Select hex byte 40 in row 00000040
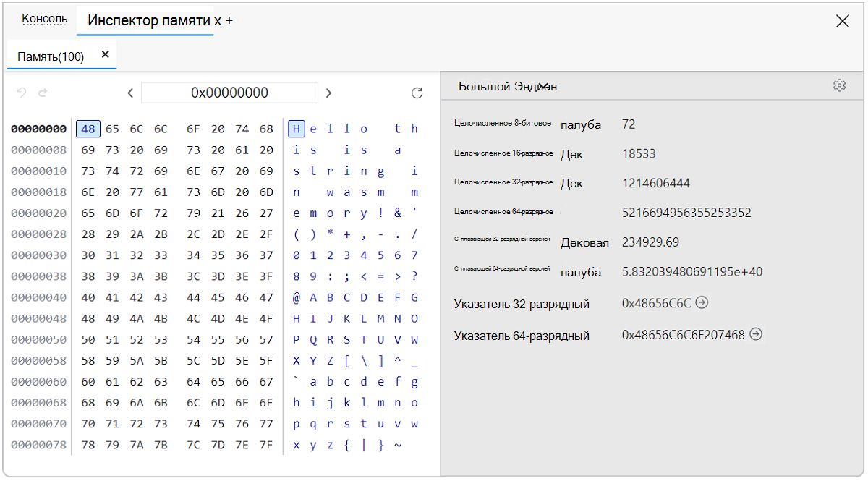 (88, 297)
